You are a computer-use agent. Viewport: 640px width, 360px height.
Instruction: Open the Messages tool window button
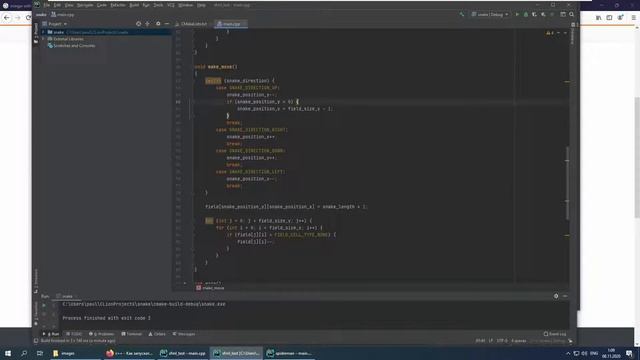[x=184, y=334]
